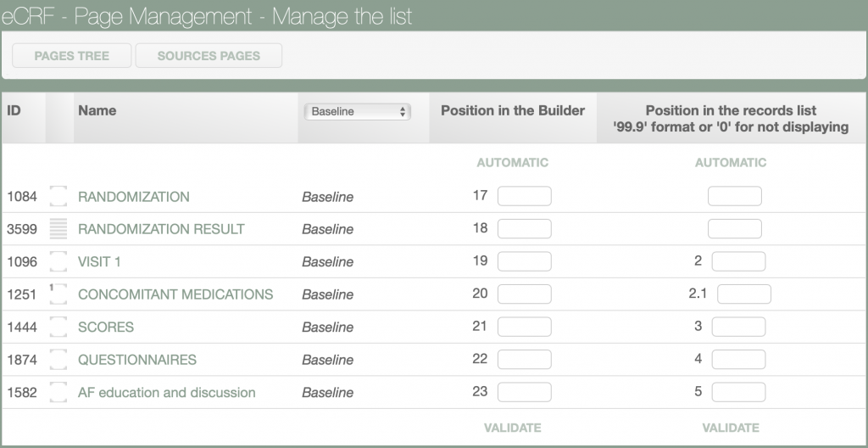Click the page icon beside QUESTIONNAIRES
The width and height of the screenshot is (868, 448).
(58, 360)
